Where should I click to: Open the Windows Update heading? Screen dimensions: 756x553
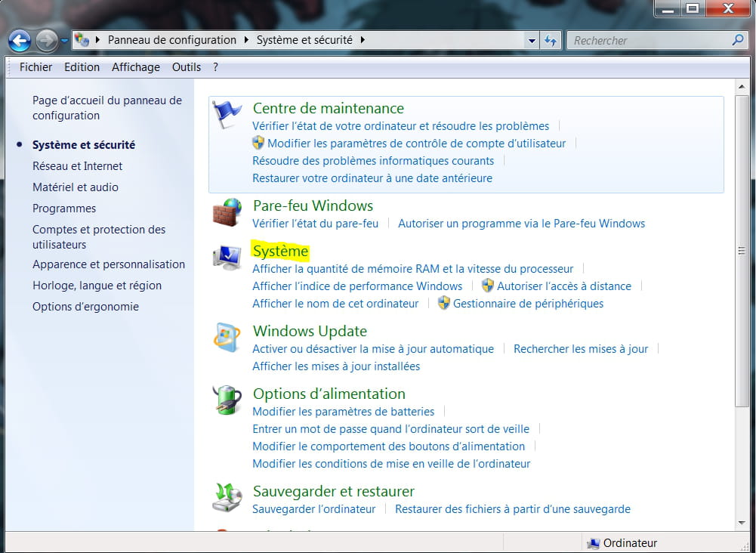coord(310,331)
